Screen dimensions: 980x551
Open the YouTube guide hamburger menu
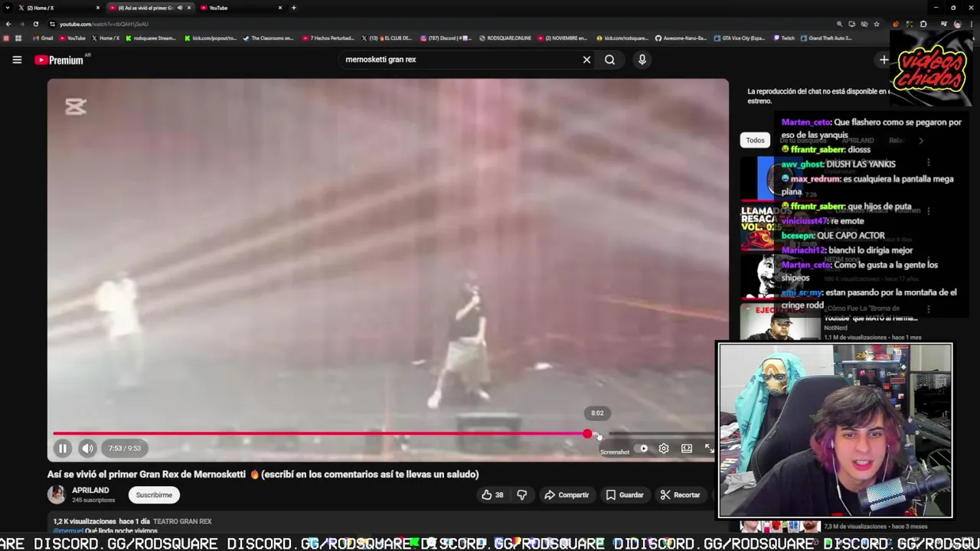click(x=17, y=60)
